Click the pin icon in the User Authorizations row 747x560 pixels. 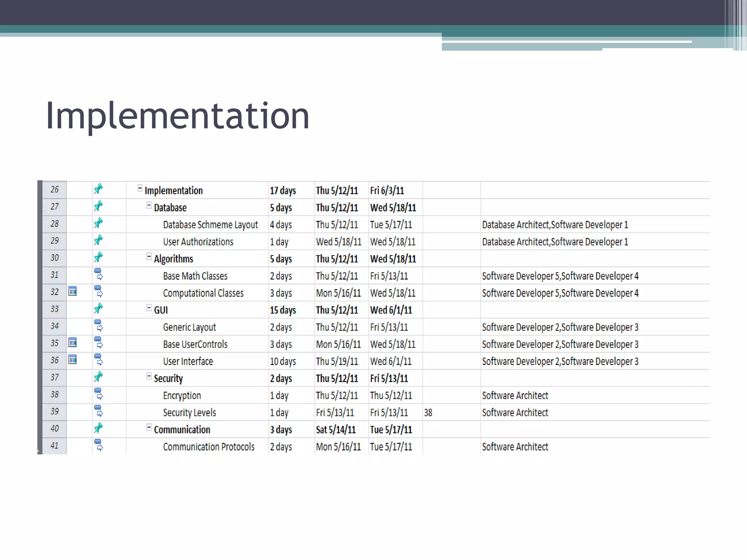click(98, 240)
